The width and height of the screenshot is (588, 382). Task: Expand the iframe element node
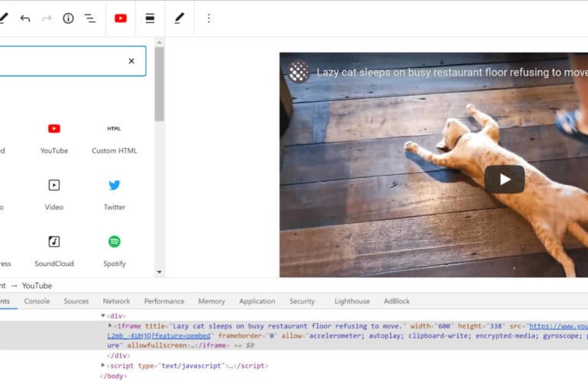point(110,325)
